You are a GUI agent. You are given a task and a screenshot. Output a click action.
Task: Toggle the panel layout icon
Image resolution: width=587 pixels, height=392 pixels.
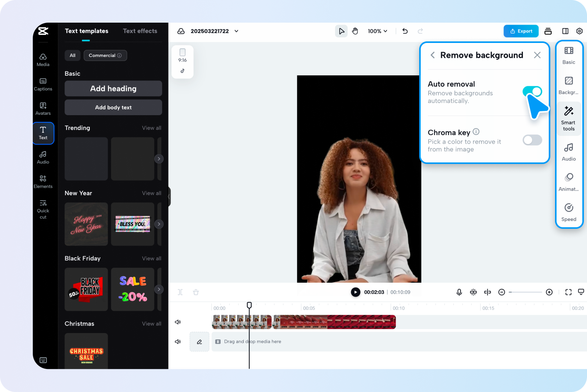[x=565, y=31]
